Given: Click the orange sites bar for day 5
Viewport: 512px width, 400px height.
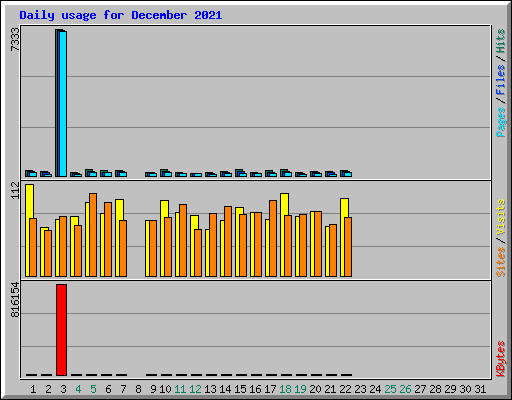Looking at the screenshot, I should tap(93, 235).
